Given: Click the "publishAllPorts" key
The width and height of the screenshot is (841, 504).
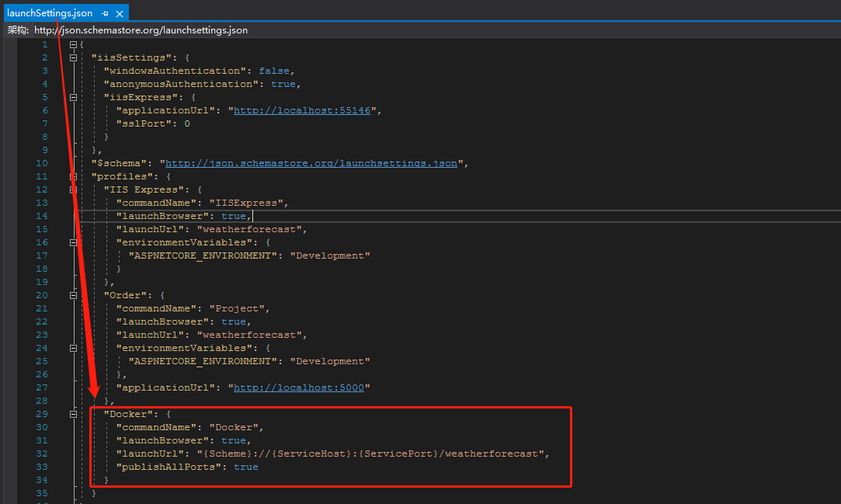Looking at the screenshot, I should pos(169,467).
